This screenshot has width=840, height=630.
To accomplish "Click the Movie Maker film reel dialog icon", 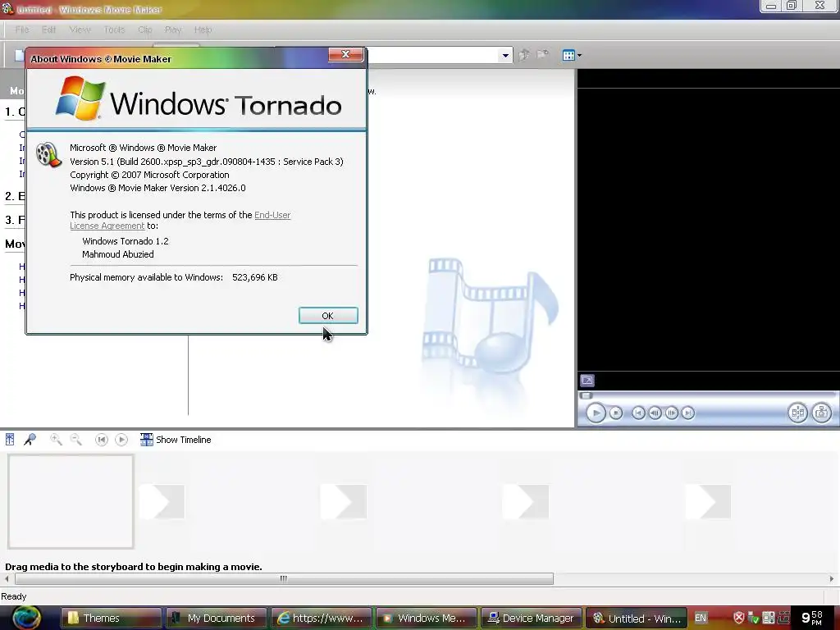I will point(48,155).
